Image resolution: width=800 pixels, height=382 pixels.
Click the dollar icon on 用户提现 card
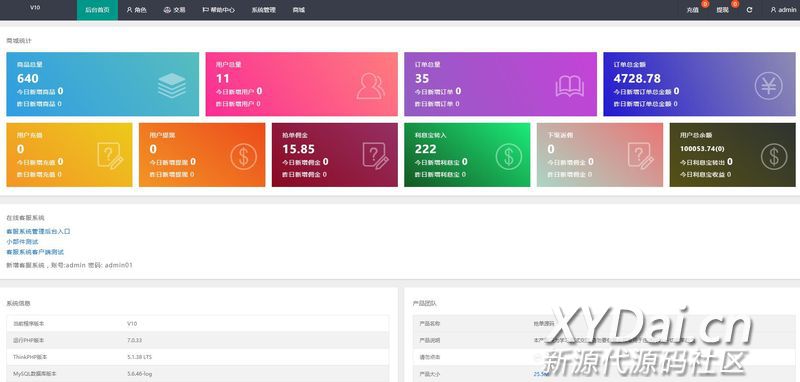click(243, 157)
